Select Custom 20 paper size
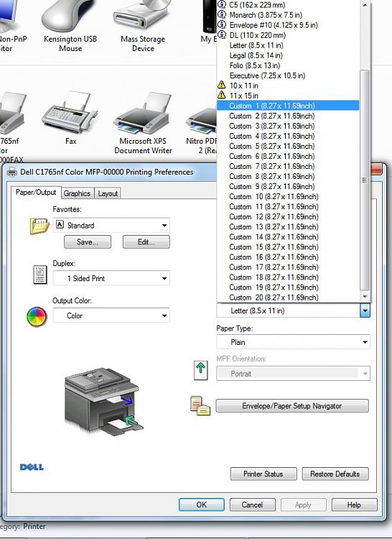The image size is (392, 539). [288, 298]
